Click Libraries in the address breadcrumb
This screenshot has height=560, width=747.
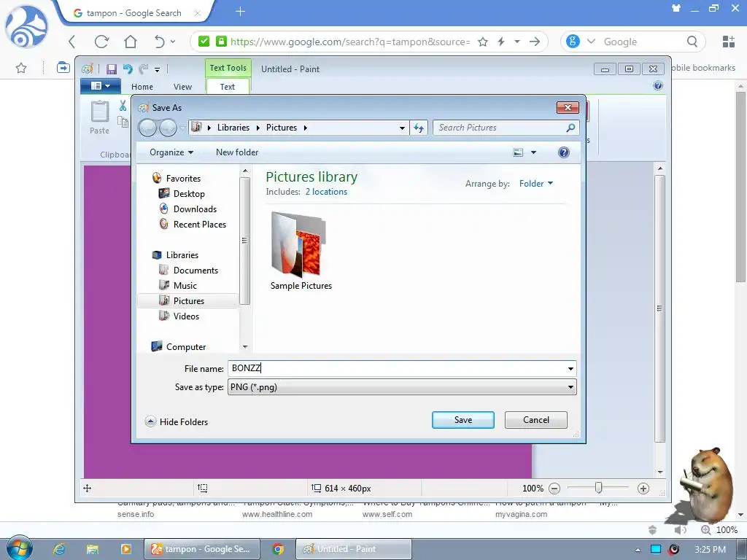click(233, 128)
